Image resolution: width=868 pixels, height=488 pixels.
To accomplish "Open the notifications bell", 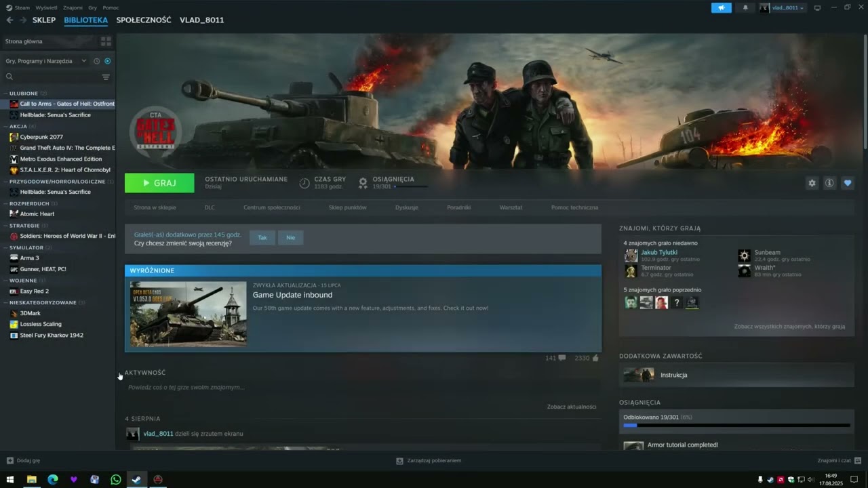I will pos(745,7).
